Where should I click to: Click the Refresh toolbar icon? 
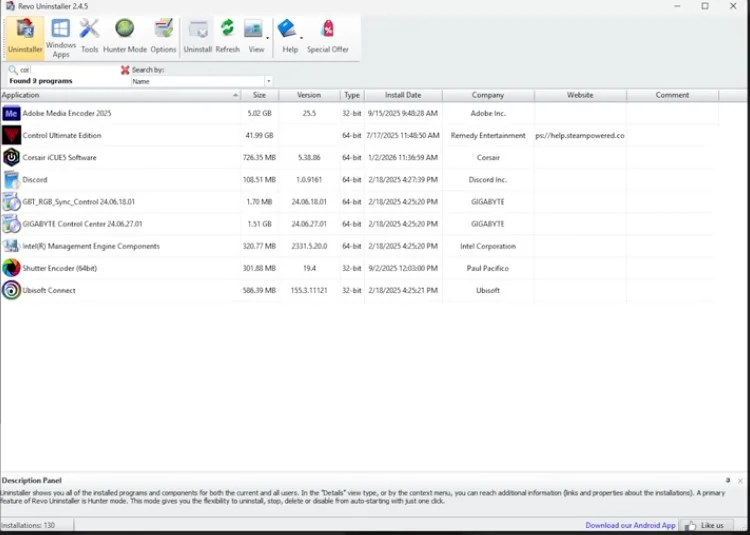click(227, 36)
